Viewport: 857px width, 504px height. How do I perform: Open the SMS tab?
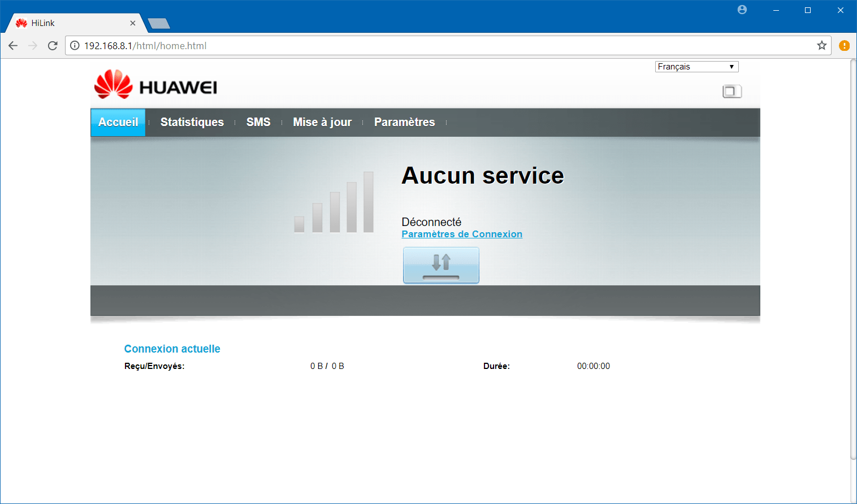[x=258, y=122]
